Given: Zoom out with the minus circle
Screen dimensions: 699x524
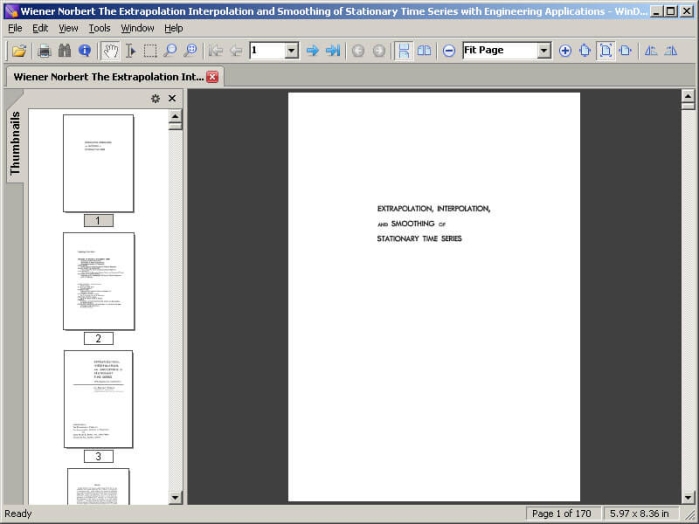Looking at the screenshot, I should [x=449, y=50].
